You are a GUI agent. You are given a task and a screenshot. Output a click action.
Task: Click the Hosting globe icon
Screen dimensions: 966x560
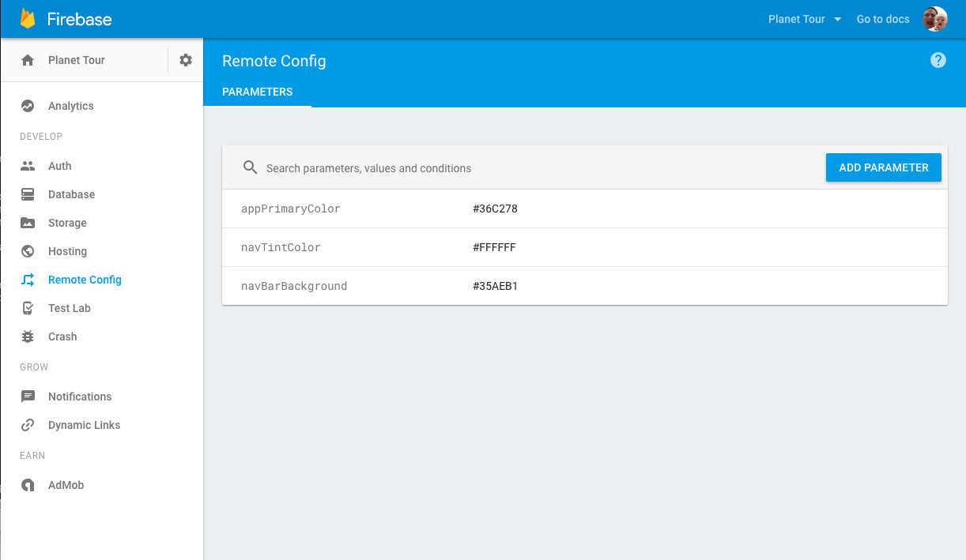click(28, 251)
